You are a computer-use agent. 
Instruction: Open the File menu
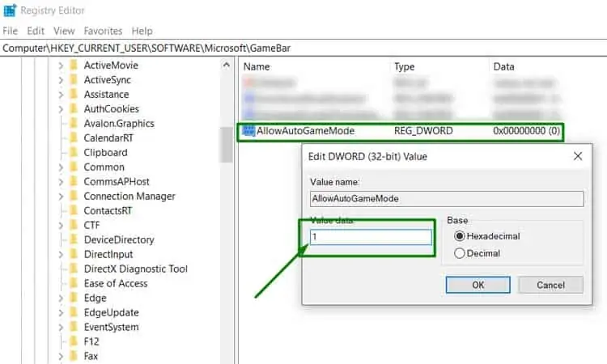click(x=11, y=31)
